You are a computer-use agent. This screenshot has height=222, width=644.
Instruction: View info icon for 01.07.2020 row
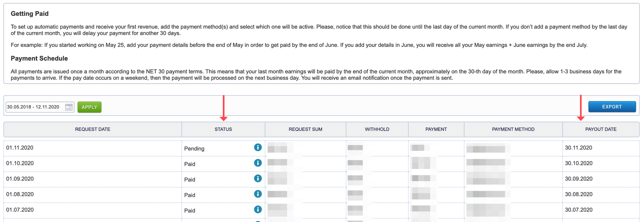(x=258, y=210)
